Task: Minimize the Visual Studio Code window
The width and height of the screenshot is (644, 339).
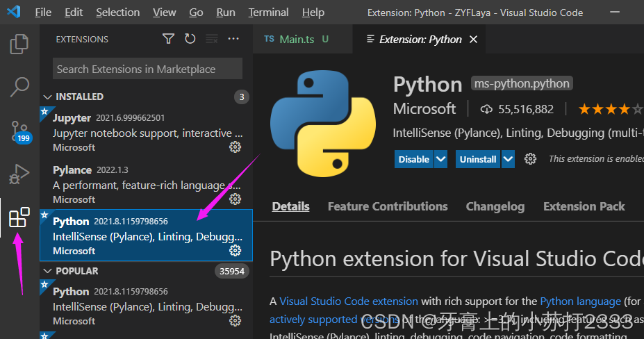Action: pos(615,13)
